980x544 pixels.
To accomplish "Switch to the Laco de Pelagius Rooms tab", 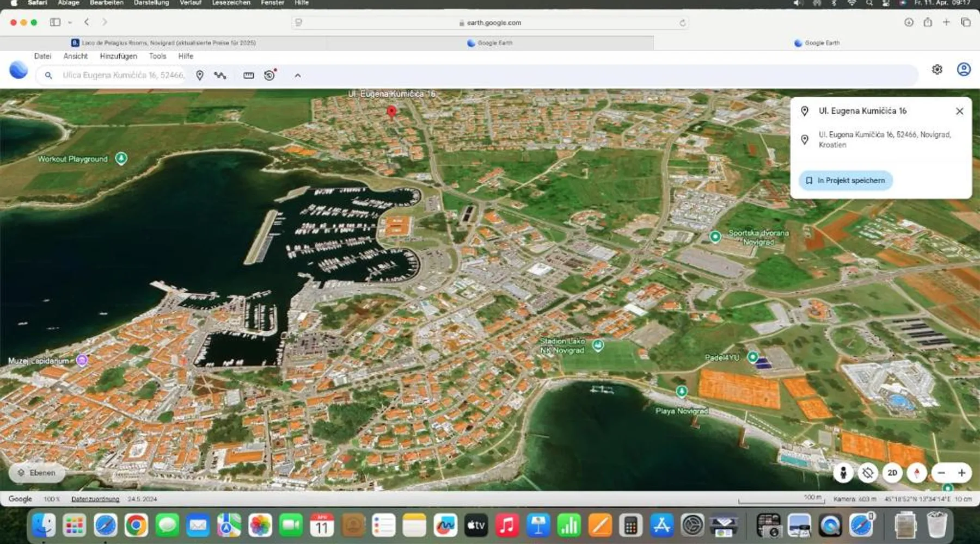I will coord(163,42).
